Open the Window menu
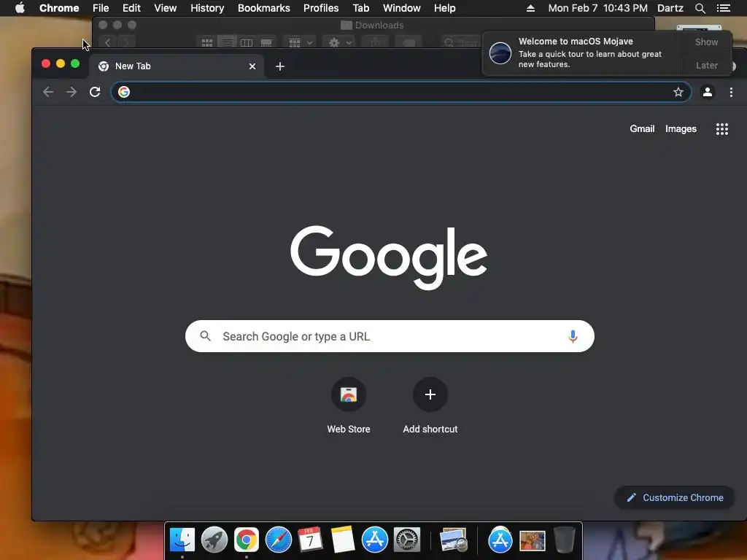The width and height of the screenshot is (747, 560). click(x=402, y=8)
